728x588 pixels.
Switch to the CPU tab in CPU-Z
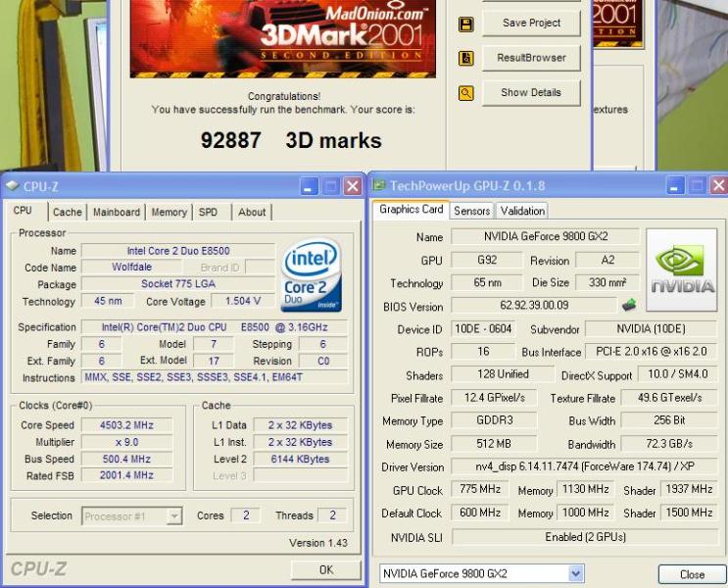pyautogui.click(x=23, y=211)
